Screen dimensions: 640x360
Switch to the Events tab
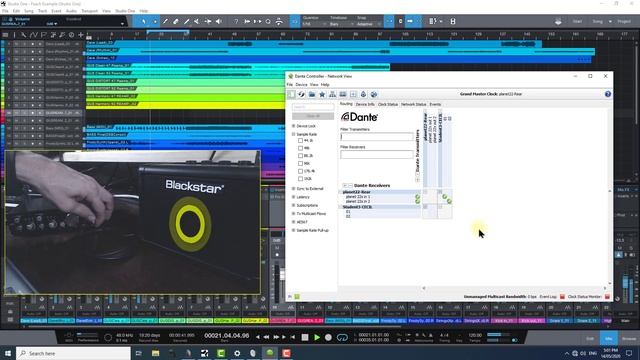[435, 104]
